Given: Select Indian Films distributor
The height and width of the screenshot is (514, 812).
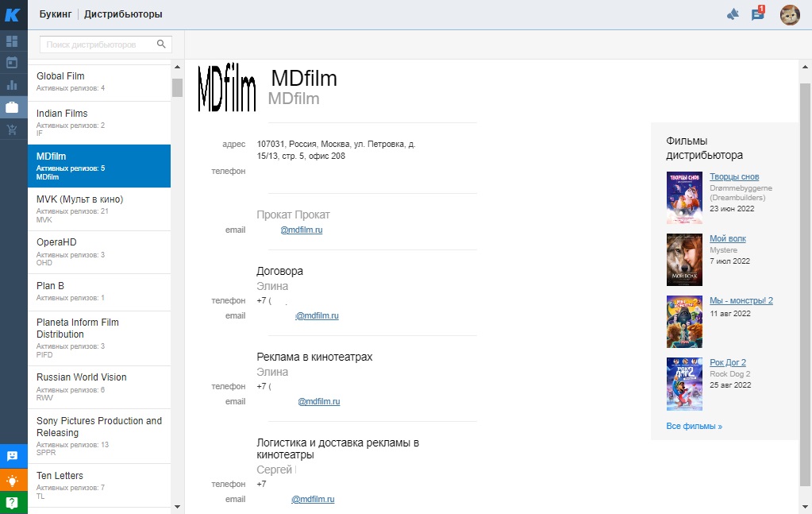Looking at the screenshot, I should 99,123.
